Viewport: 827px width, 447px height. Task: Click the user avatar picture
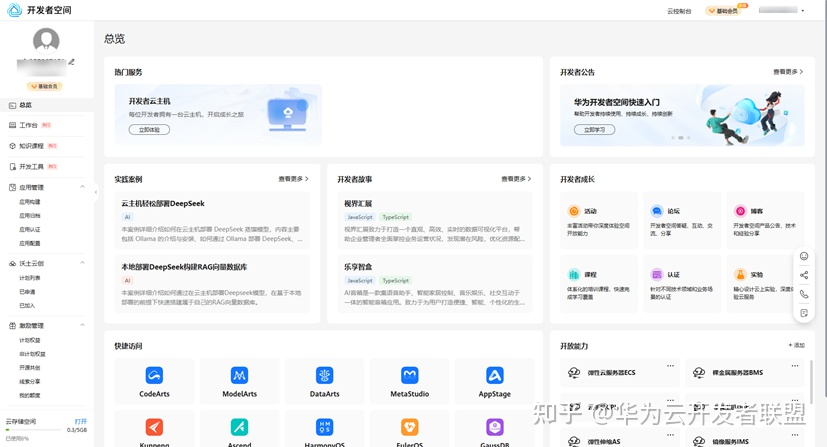[46, 41]
